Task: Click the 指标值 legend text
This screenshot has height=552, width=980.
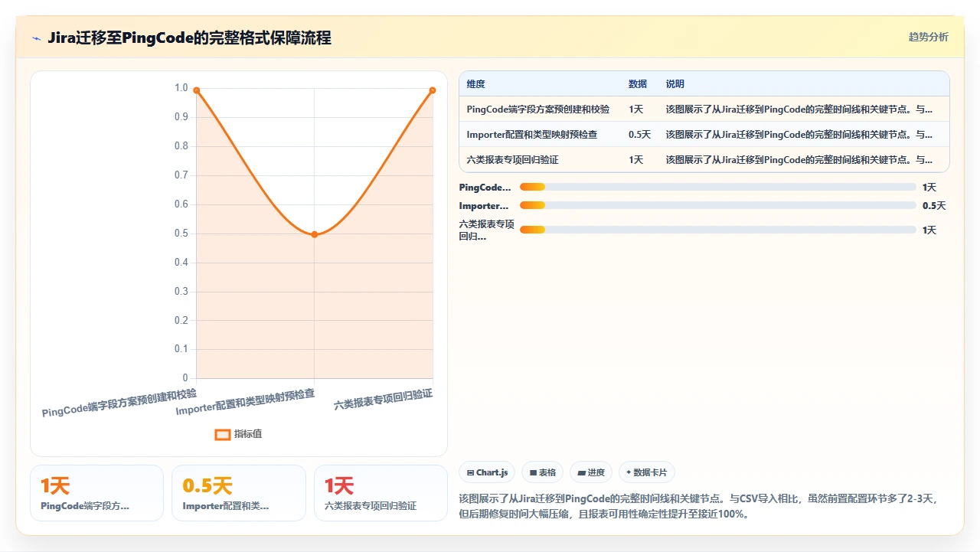Action: tap(248, 434)
